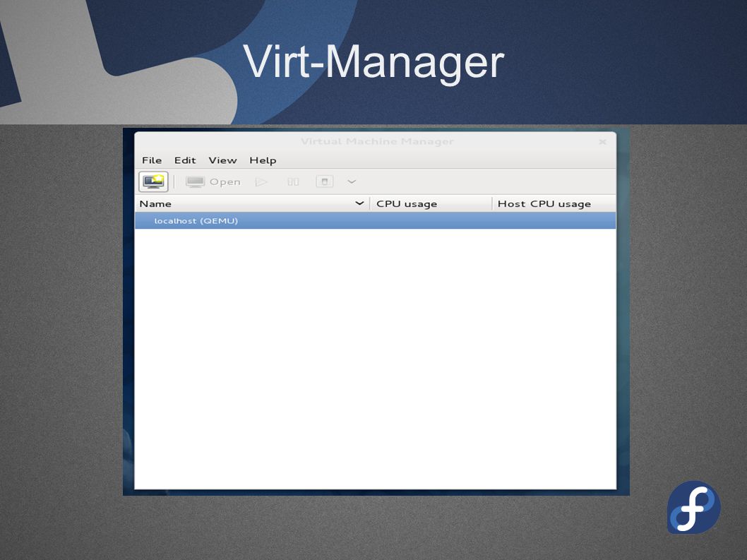Viewport: 747px width, 560px height.
Task: Shut down the virtual machine button
Action: coord(325,181)
